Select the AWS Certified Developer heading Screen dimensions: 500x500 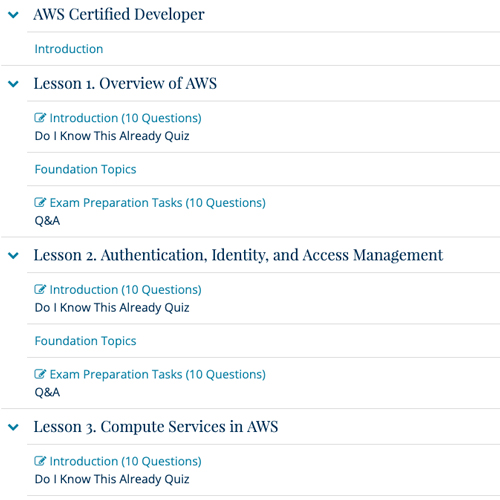pos(119,14)
